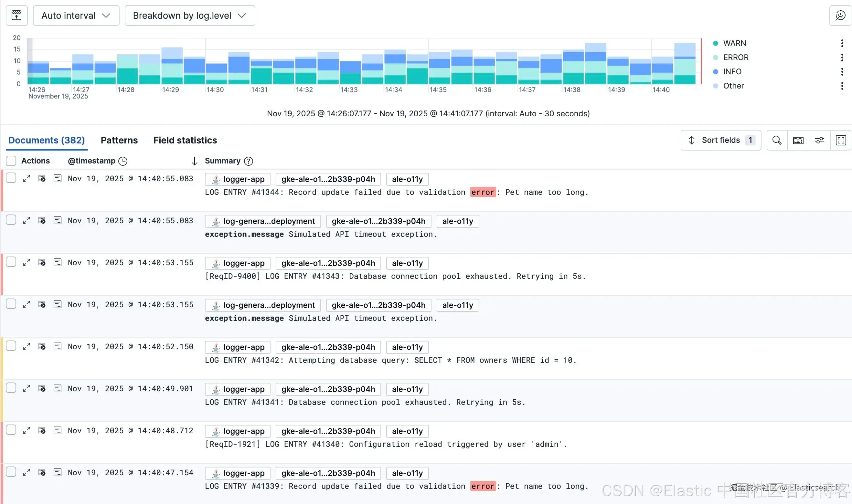Expand the log entry #41344 document row

pyautogui.click(x=27, y=178)
